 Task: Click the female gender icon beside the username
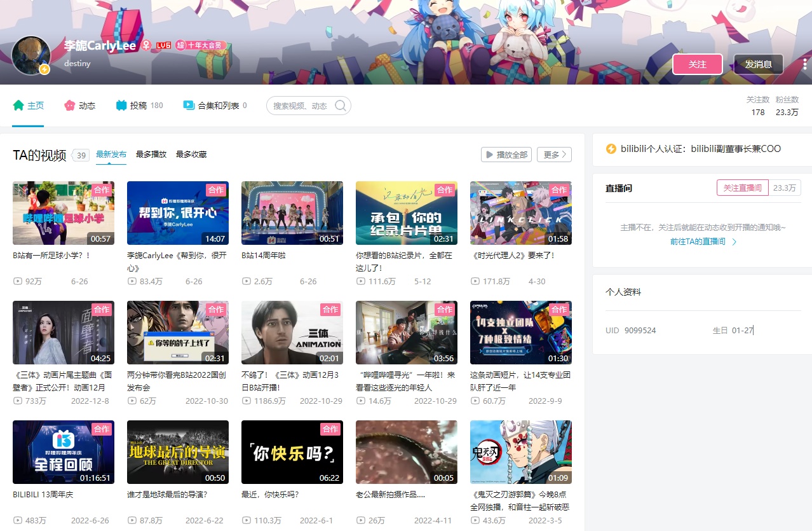145,46
